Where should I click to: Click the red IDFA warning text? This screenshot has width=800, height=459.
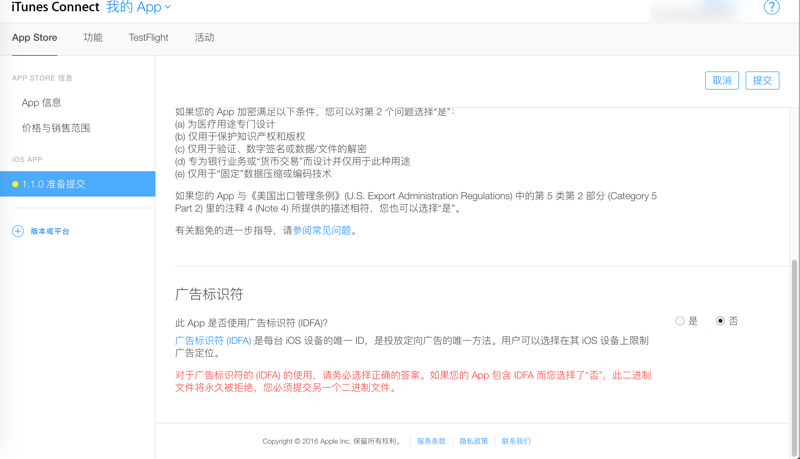pyautogui.click(x=413, y=381)
